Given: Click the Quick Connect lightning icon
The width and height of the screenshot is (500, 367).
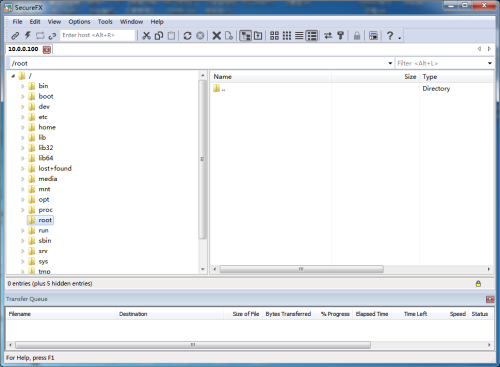Looking at the screenshot, I should (x=28, y=35).
